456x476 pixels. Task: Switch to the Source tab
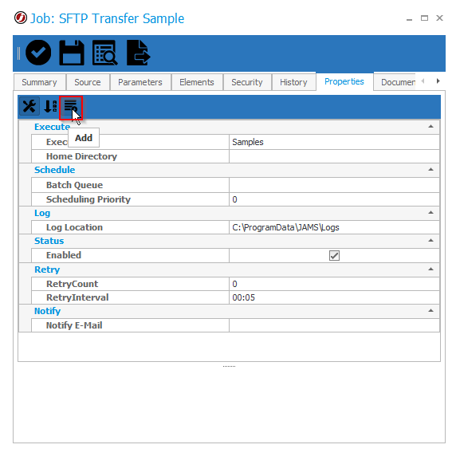pos(88,82)
